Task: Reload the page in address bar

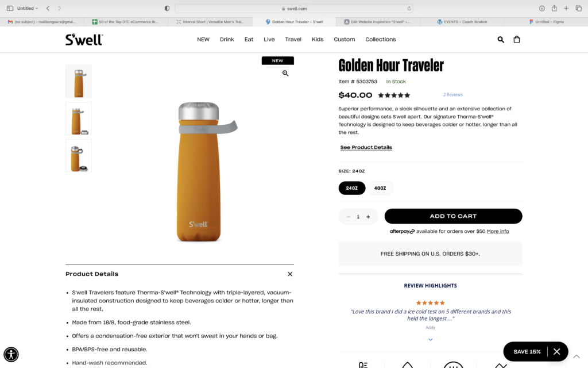Action: 409,8
